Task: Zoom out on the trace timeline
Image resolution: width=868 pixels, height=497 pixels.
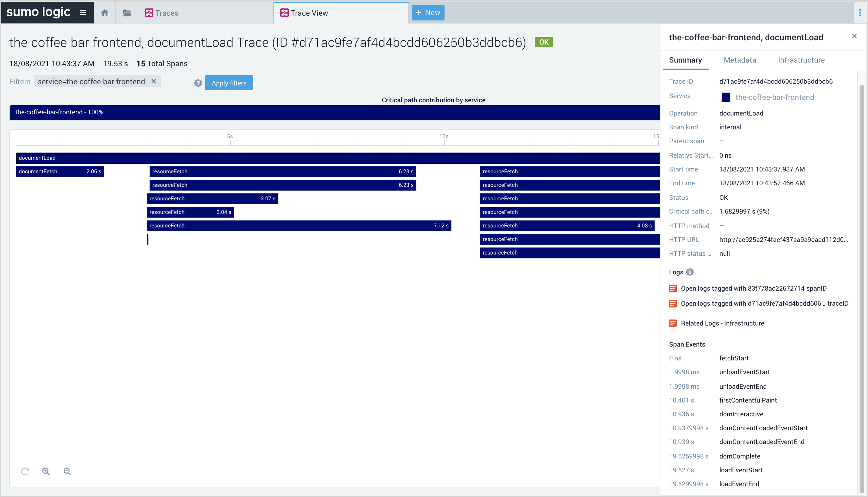Action: point(67,471)
